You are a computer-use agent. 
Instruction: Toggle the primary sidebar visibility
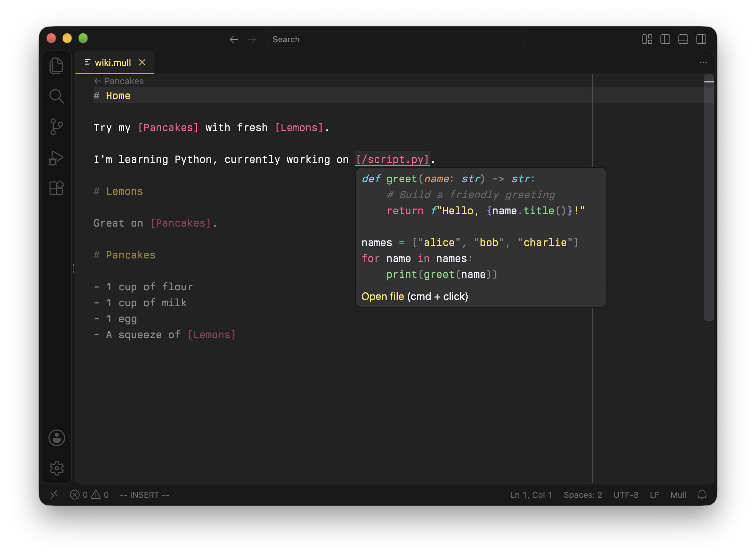pyautogui.click(x=665, y=39)
